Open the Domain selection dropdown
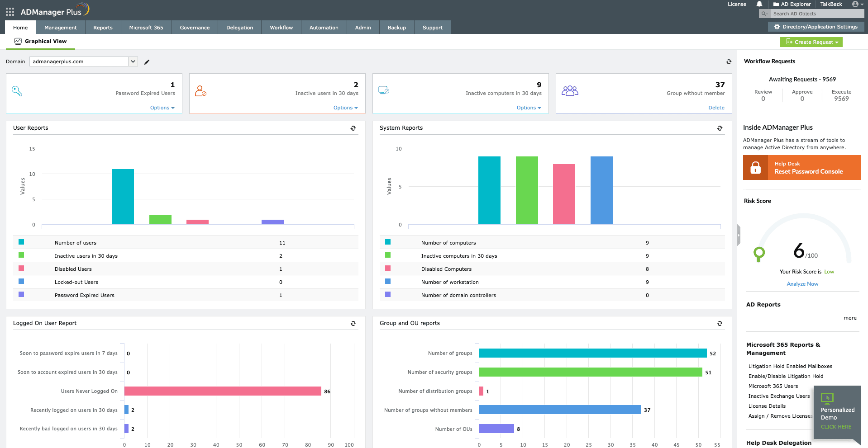868x448 pixels. [133, 61]
